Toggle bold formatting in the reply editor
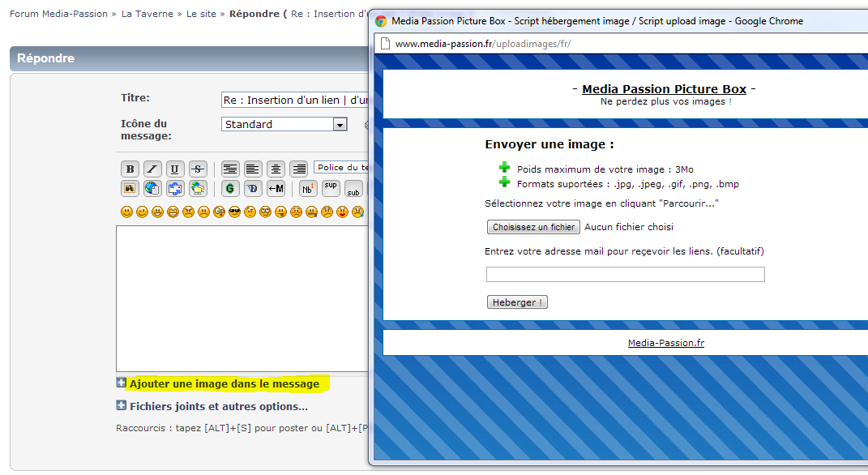Screen dimensions: 868x475 point(130,169)
